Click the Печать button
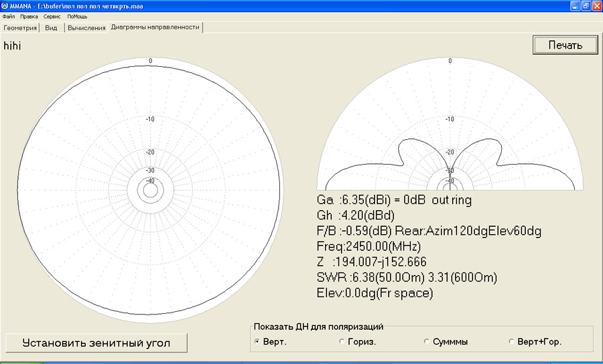Viewport: 603px width, 364px height. tap(565, 45)
